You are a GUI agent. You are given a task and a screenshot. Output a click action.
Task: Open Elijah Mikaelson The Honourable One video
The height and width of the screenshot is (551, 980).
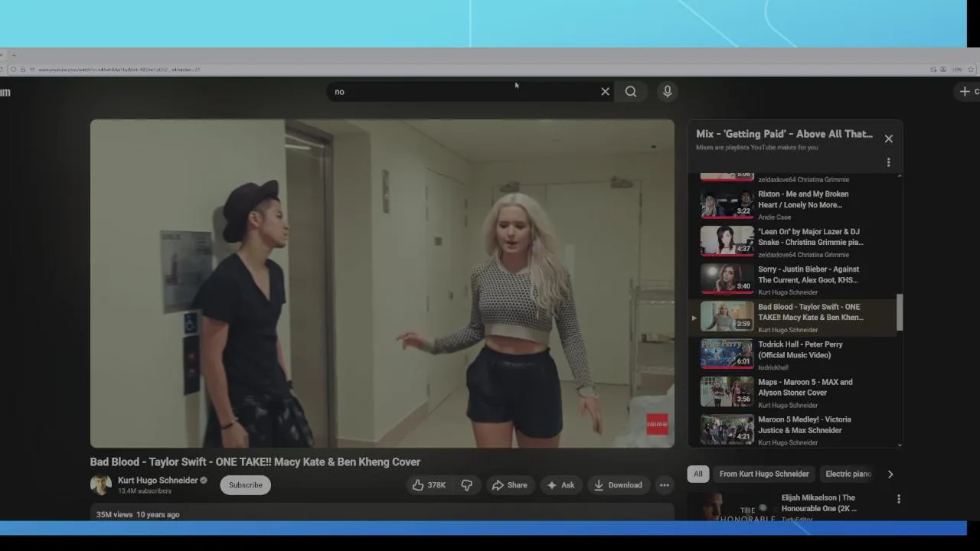(818, 503)
